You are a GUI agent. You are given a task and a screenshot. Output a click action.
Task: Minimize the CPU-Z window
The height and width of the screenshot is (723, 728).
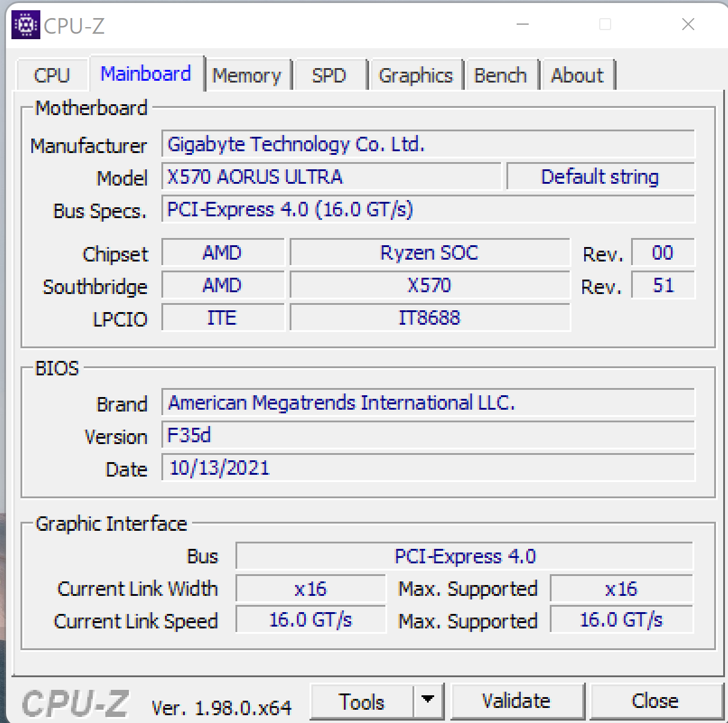[523, 25]
